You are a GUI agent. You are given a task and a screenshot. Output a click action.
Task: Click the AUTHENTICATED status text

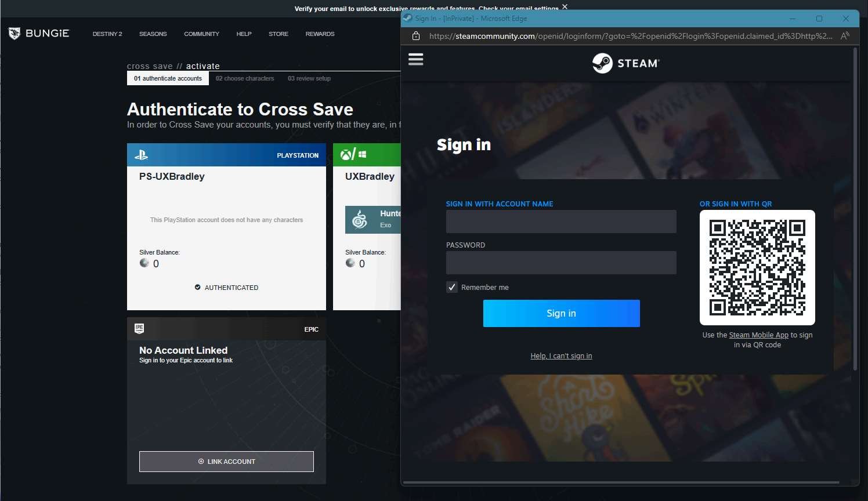[x=232, y=288]
